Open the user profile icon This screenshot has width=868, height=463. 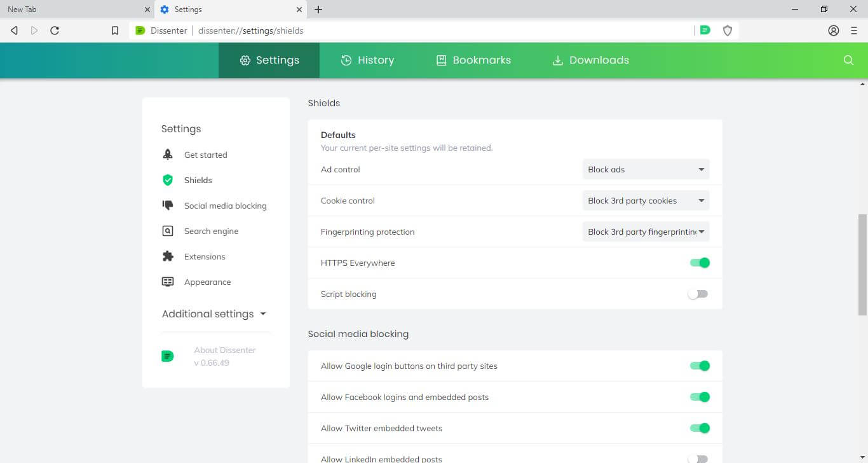[x=834, y=31]
